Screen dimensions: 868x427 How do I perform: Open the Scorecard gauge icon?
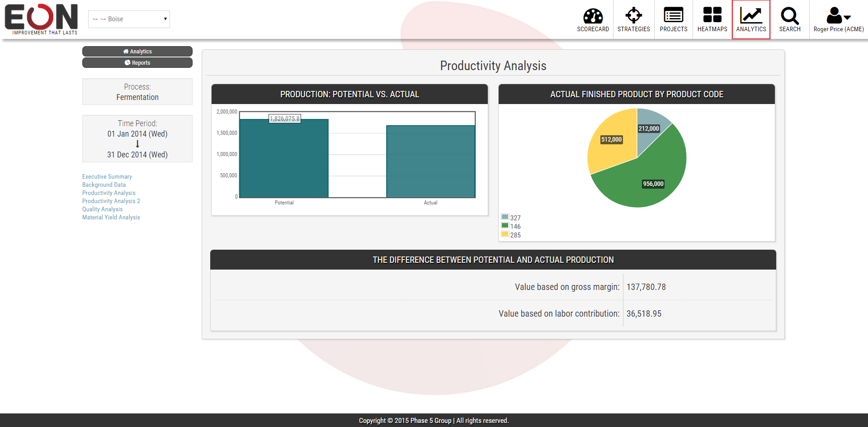[x=593, y=16]
